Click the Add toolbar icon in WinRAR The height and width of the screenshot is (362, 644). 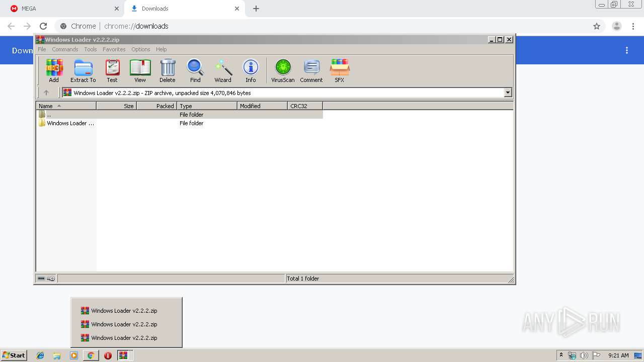point(54,70)
